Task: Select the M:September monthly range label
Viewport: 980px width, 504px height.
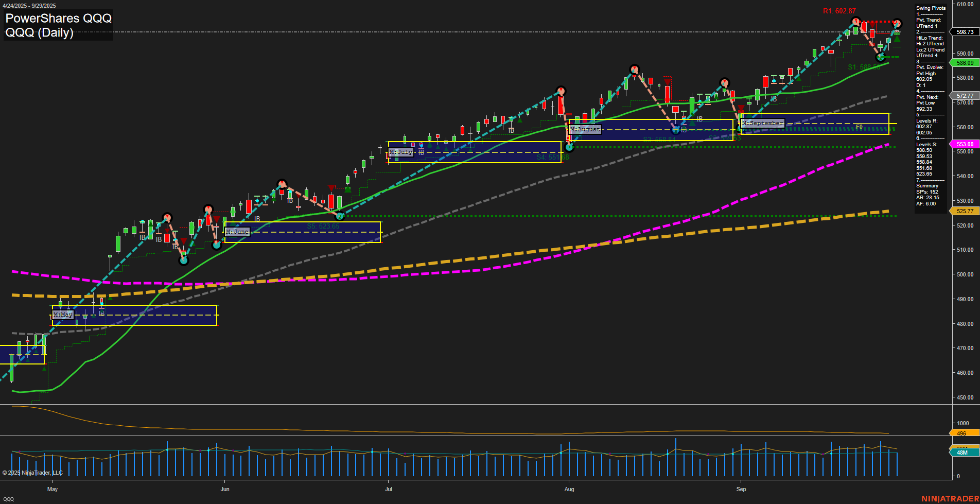Action: click(x=762, y=124)
